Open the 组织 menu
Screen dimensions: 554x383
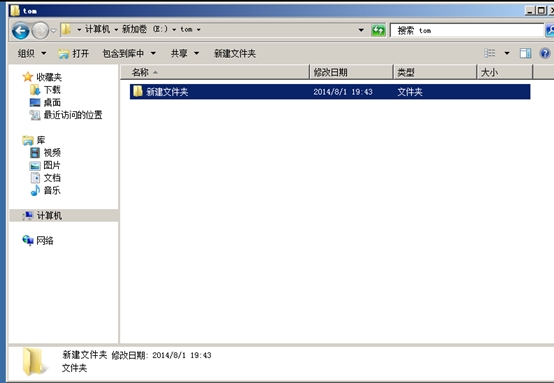32,53
